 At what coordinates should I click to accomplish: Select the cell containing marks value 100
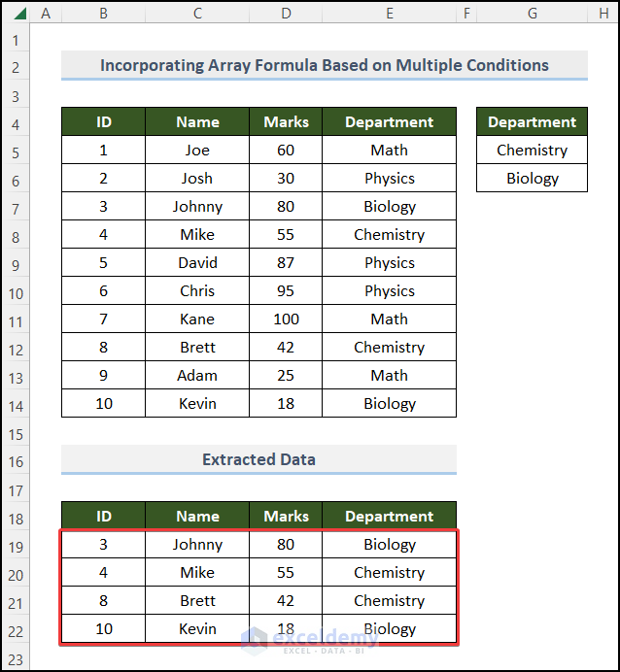pyautogui.click(x=286, y=319)
